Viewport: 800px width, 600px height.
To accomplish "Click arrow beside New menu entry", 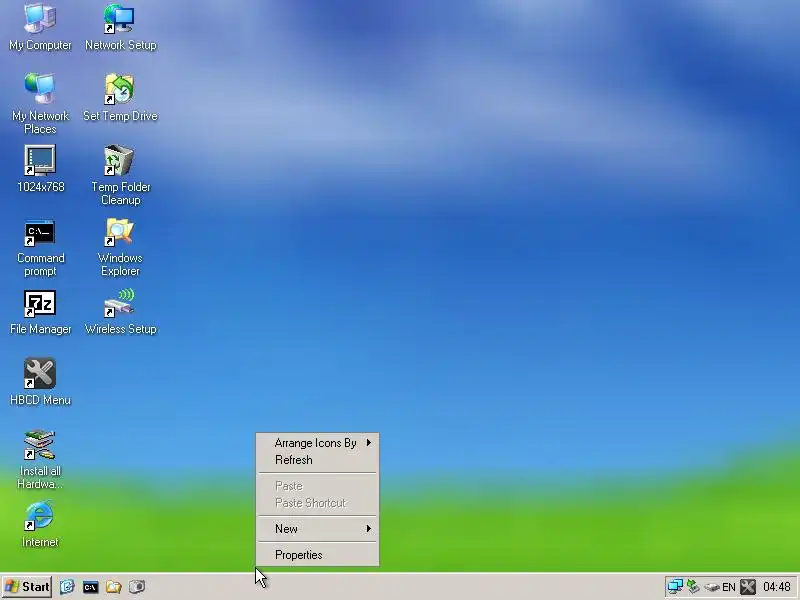I will coord(368,529).
